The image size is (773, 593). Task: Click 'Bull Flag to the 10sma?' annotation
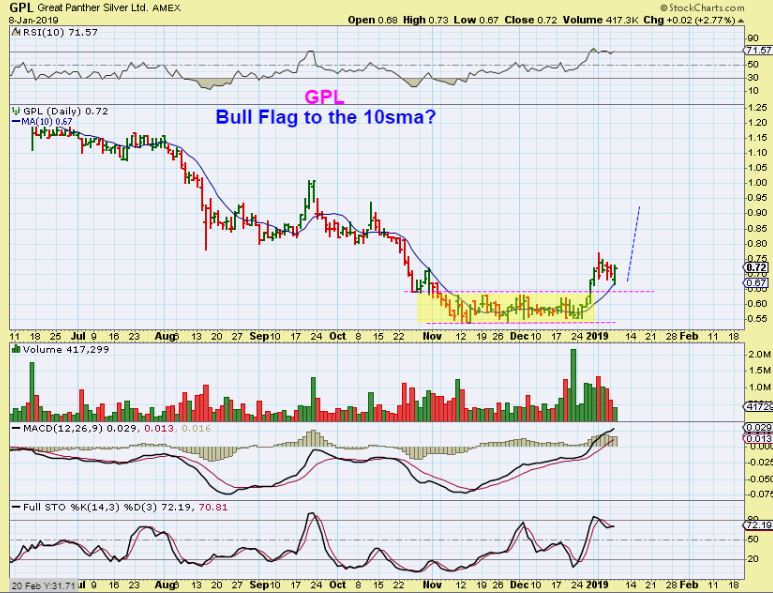[x=325, y=117]
